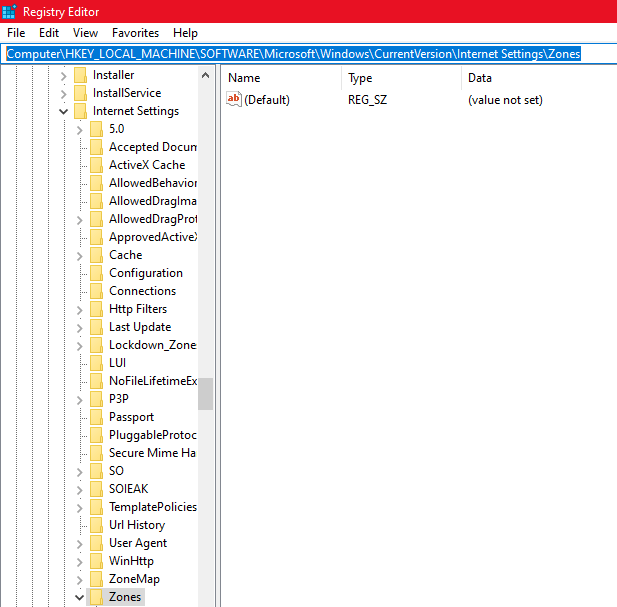The height and width of the screenshot is (607, 617).
Task: Click the 5.0 folder icon
Action: [96, 129]
